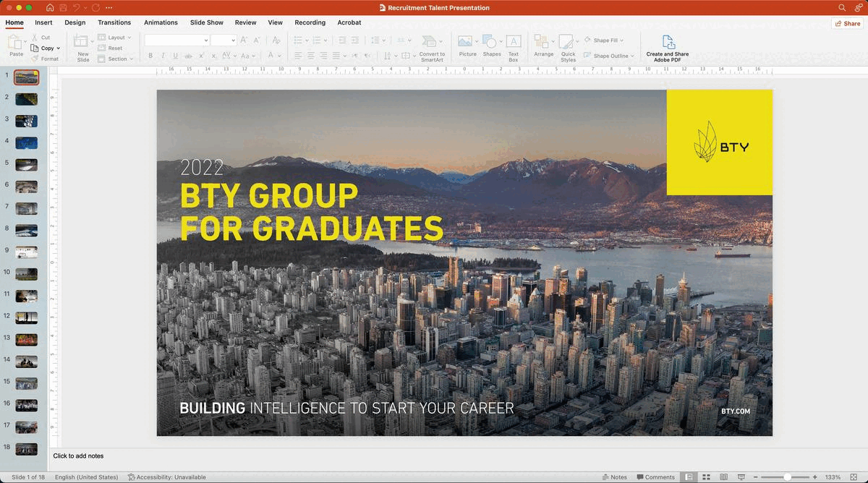This screenshot has height=483, width=868.
Task: Increase the list indent level
Action: 356,40
